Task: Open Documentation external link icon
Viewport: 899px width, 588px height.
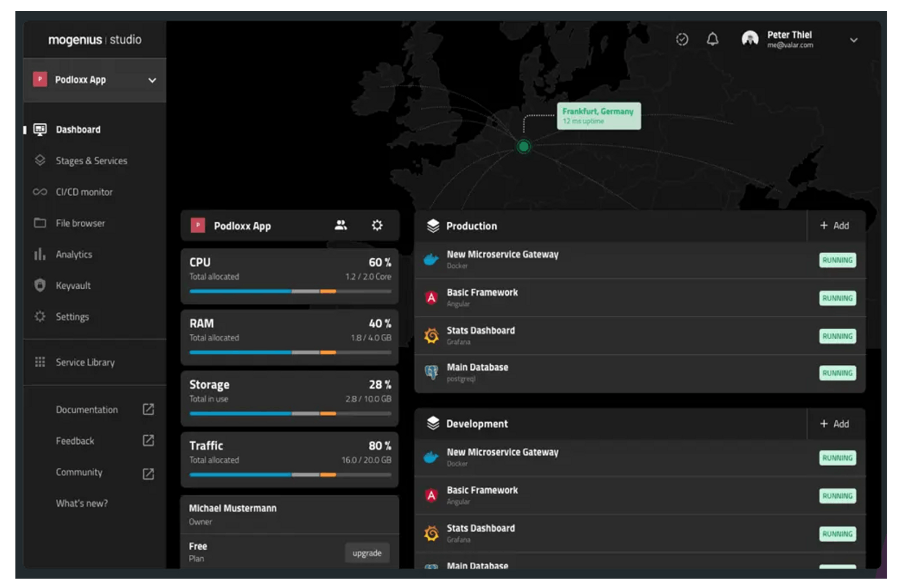Action: coord(148,409)
